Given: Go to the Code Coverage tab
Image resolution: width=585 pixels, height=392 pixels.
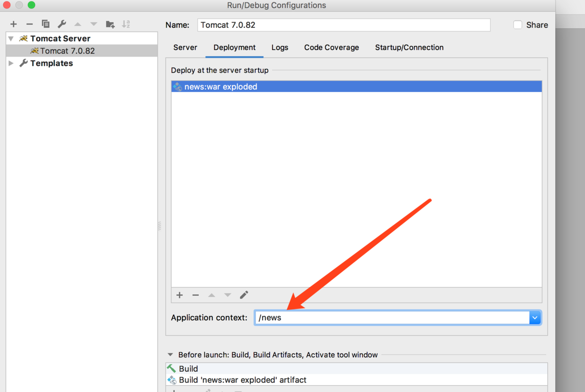Looking at the screenshot, I should coord(332,47).
